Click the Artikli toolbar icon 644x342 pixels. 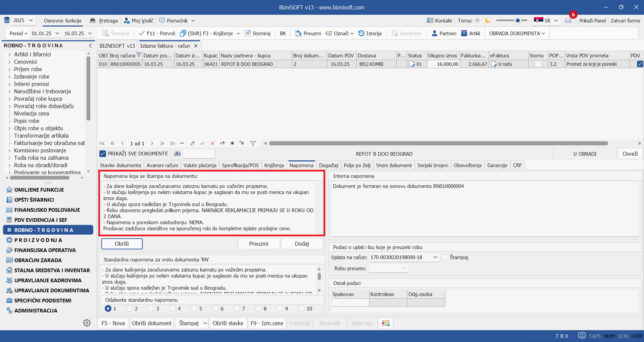point(464,34)
